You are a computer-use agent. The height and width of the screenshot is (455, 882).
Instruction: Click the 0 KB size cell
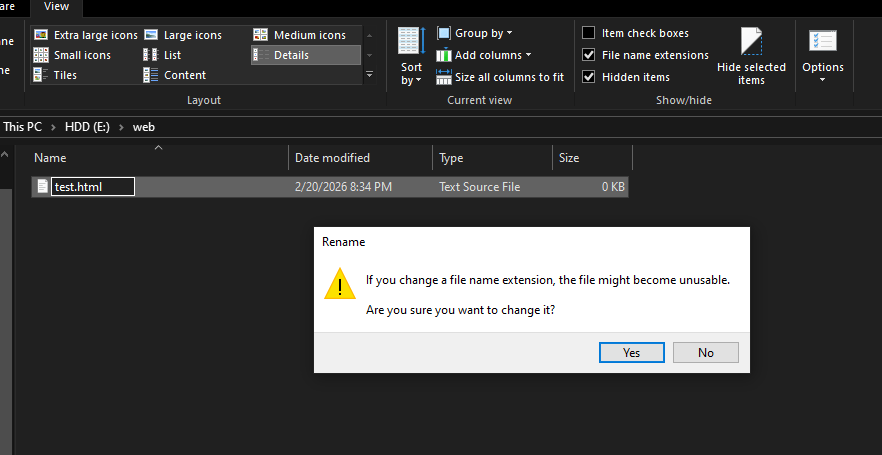point(613,187)
